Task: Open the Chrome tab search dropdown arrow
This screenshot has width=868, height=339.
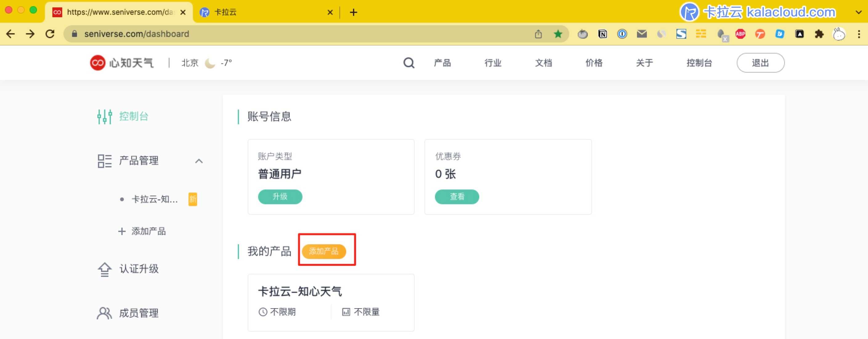Action: [x=858, y=12]
